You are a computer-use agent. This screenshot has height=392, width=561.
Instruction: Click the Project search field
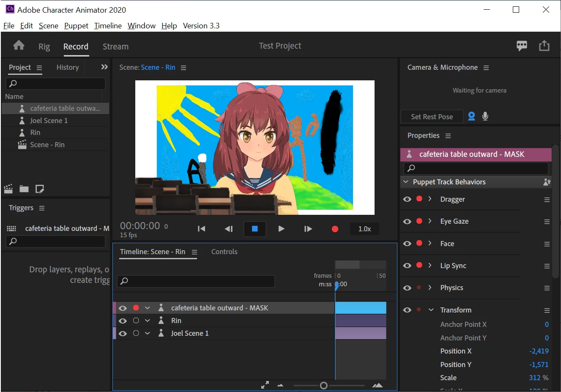pos(55,83)
